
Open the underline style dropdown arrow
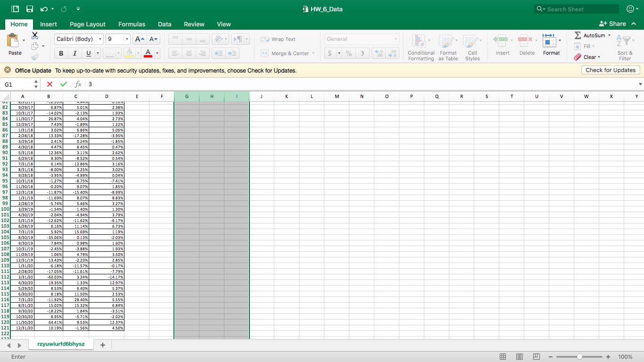(x=97, y=53)
